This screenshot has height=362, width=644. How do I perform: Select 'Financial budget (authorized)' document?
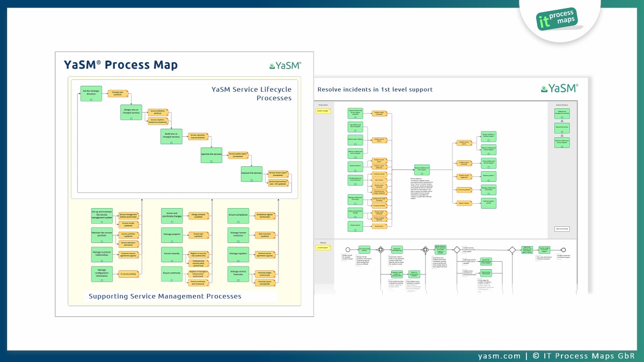coord(266,274)
